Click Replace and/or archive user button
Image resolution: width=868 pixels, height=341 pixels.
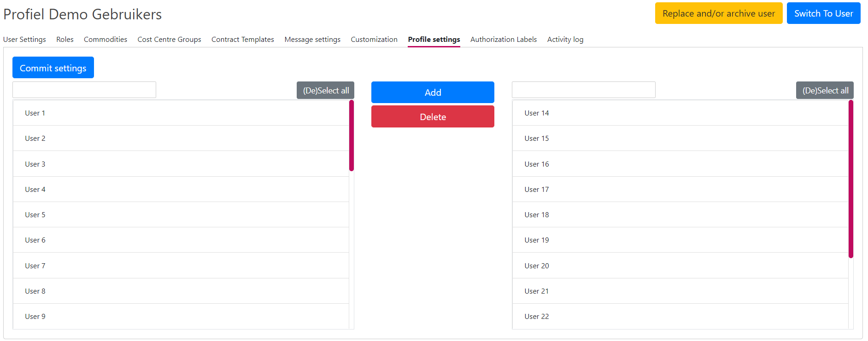[718, 13]
